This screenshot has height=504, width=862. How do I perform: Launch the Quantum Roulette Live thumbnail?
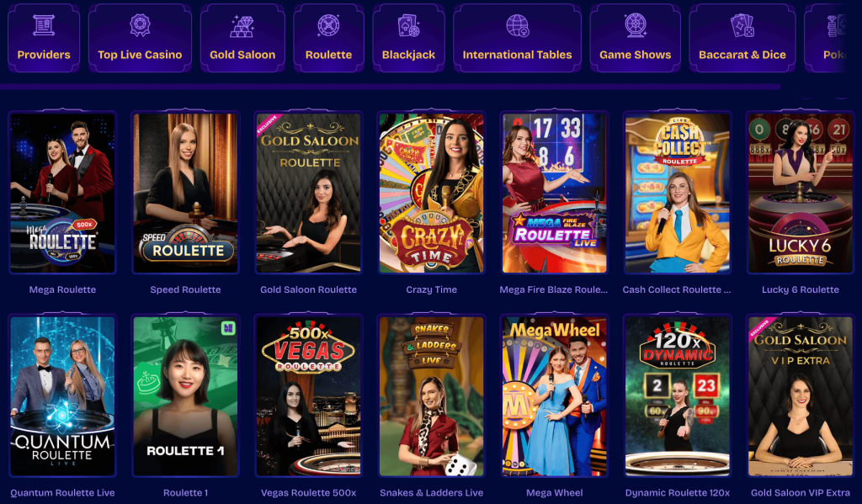point(62,395)
